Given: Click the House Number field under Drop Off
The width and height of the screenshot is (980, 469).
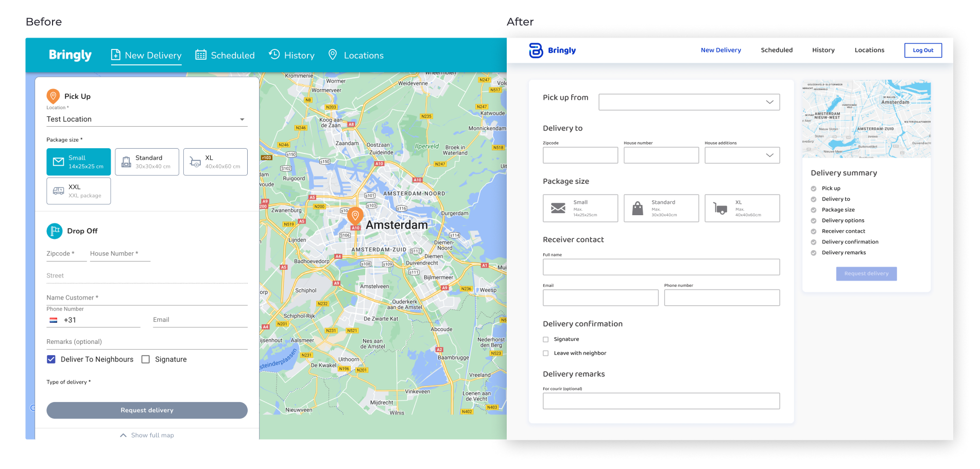Looking at the screenshot, I should coord(120,254).
